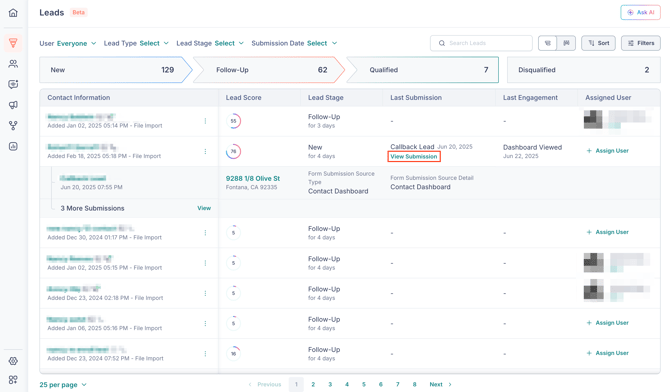Go to page 3 in pagination
Viewport: 670px width, 392px height.
point(330,384)
